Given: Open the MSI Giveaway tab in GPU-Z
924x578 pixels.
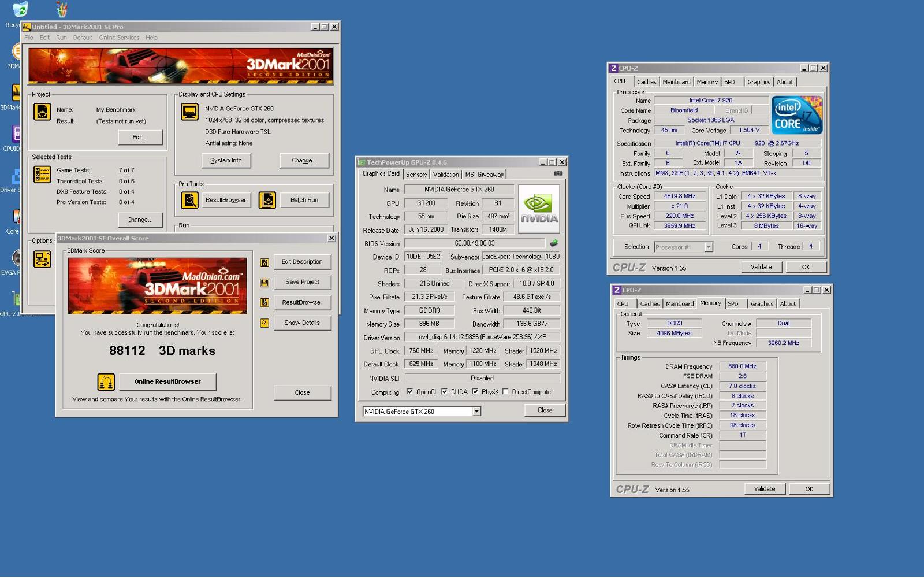Looking at the screenshot, I should tap(484, 174).
